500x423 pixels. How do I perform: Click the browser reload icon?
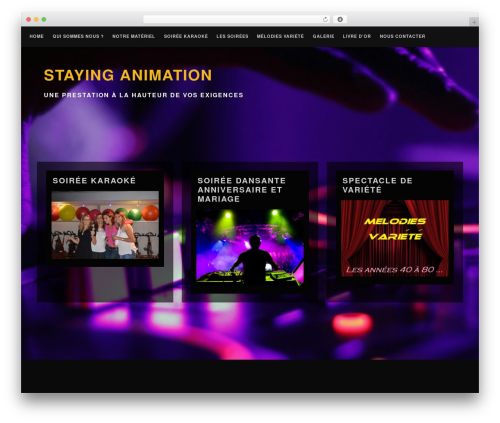(325, 20)
